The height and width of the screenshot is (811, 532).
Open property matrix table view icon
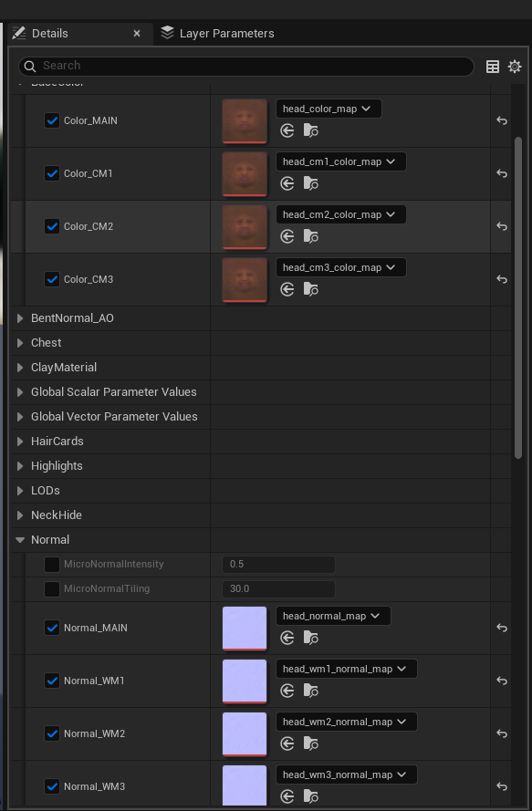(493, 67)
